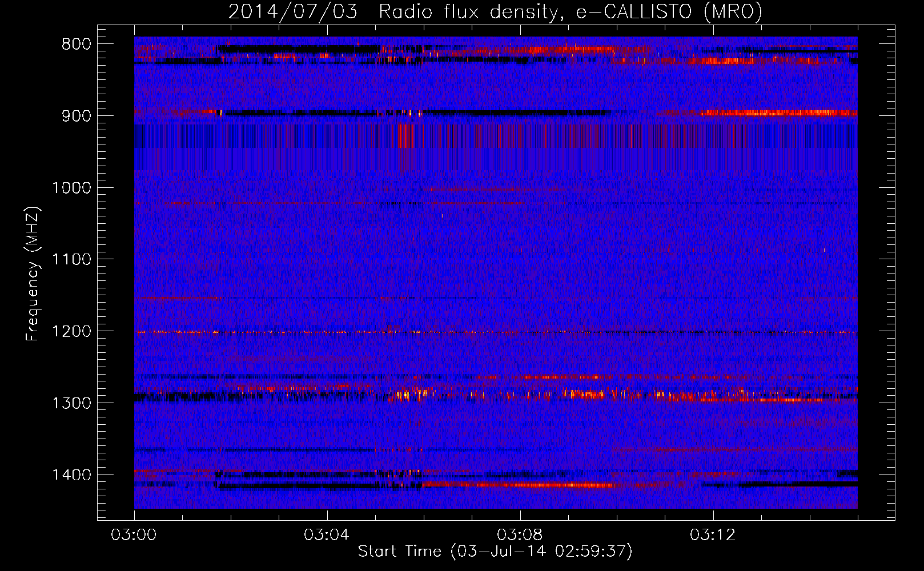
Task: Click the 'Frequency (MHZ)' axis title
Action: pyautogui.click(x=33, y=274)
